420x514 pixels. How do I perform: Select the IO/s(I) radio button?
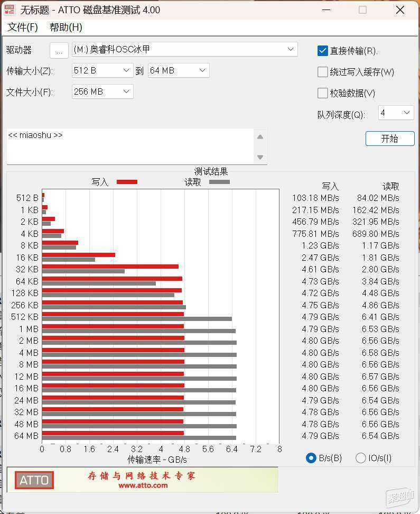click(x=361, y=458)
